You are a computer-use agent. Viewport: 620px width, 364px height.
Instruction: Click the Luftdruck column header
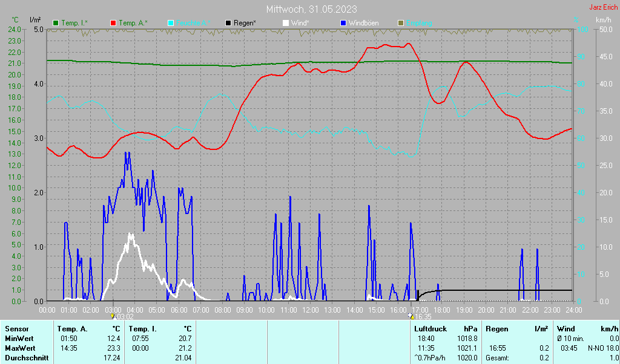[x=430, y=329]
